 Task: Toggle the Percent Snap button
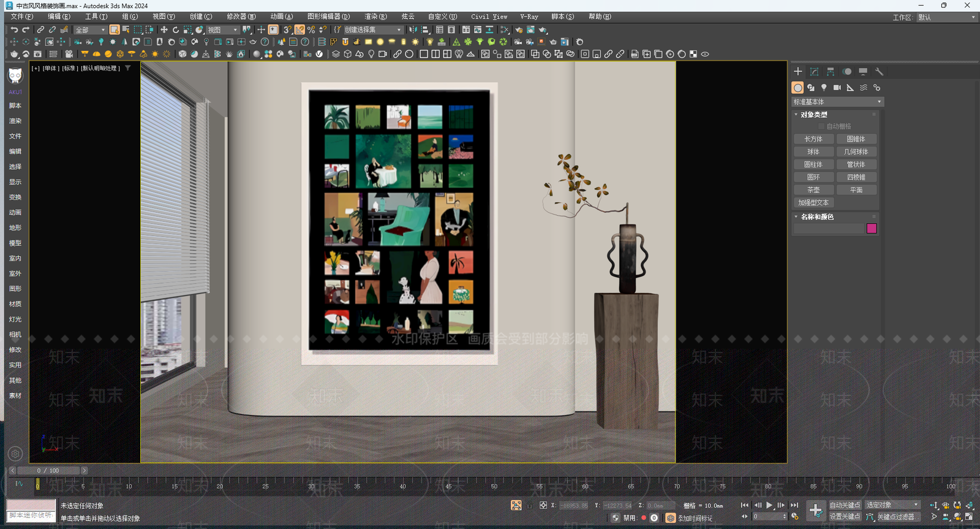pyautogui.click(x=311, y=29)
